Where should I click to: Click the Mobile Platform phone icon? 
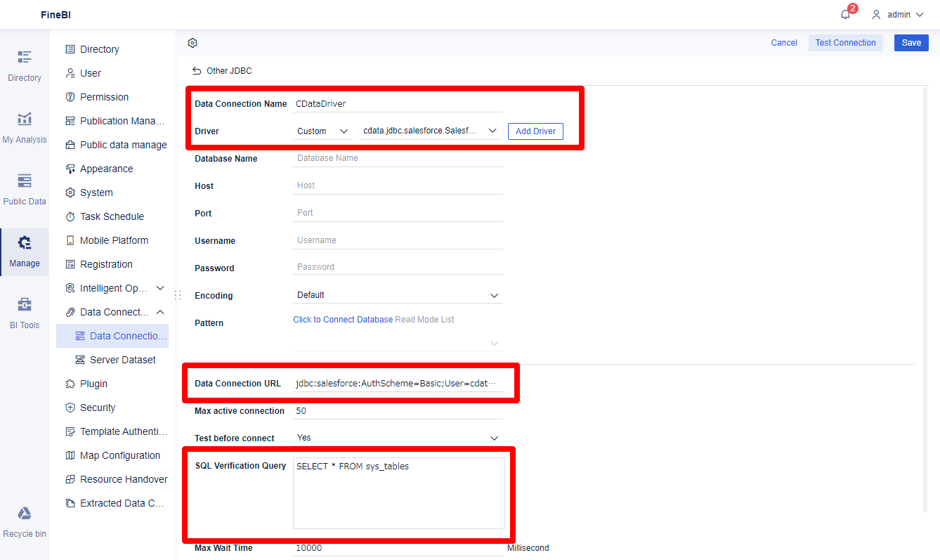click(x=70, y=240)
